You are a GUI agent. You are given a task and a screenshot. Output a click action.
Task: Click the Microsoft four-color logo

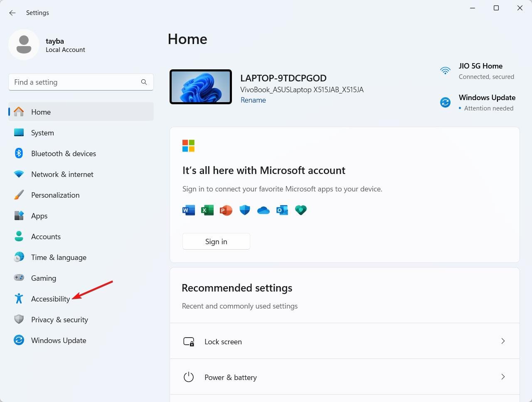pyautogui.click(x=188, y=146)
